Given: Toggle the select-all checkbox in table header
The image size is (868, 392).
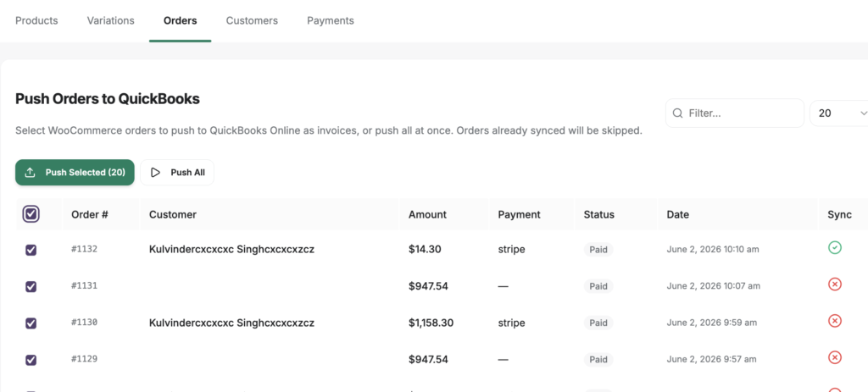Looking at the screenshot, I should point(31,214).
